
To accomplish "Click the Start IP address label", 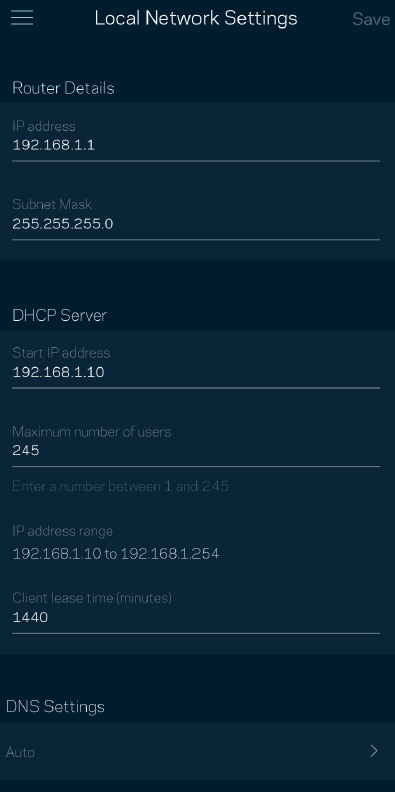I will pos(61,352).
